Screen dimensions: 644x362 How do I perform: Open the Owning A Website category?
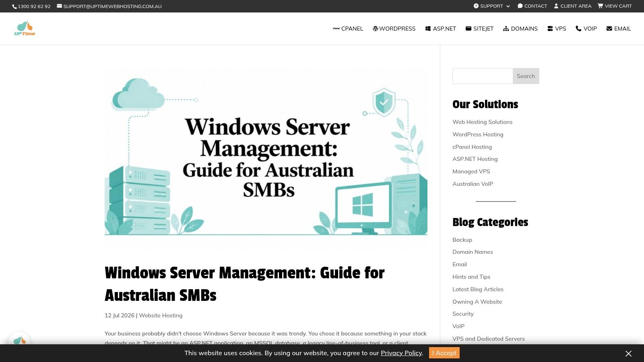pyautogui.click(x=477, y=302)
